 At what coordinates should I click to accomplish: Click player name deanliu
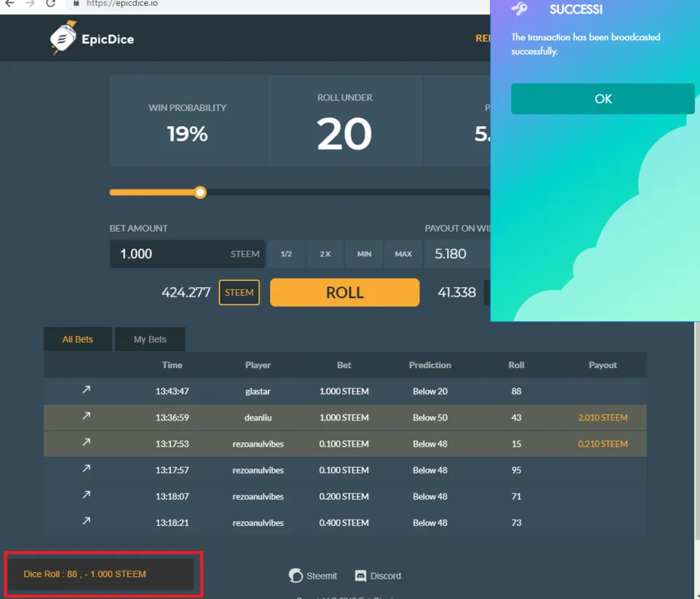click(258, 418)
